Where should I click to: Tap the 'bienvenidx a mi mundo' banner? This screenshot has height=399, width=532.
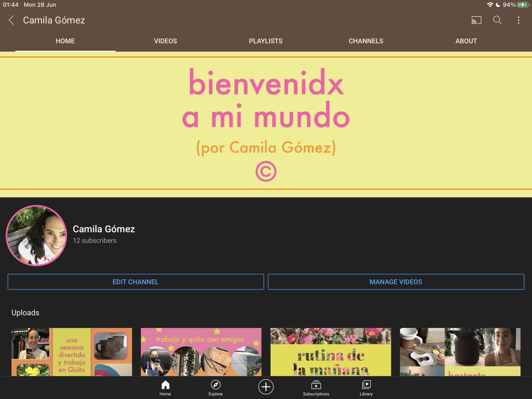pos(266,124)
